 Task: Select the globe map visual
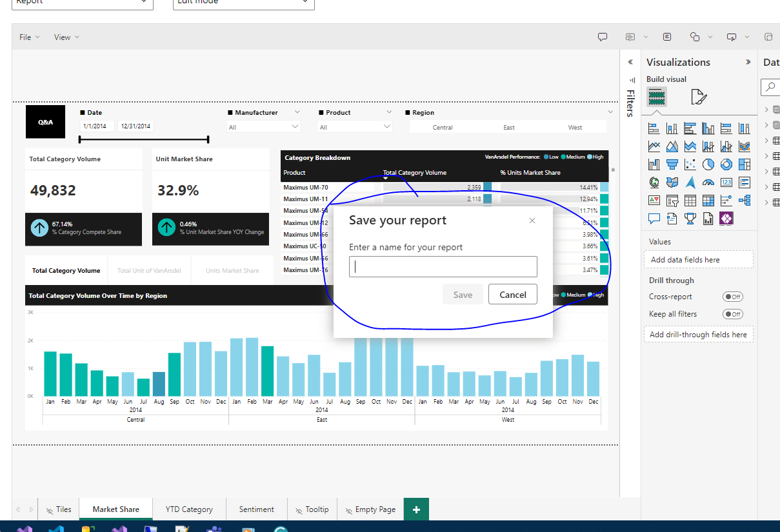coord(654,182)
